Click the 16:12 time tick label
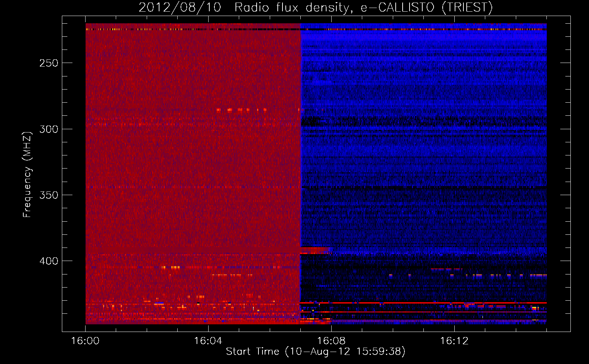 pos(454,341)
